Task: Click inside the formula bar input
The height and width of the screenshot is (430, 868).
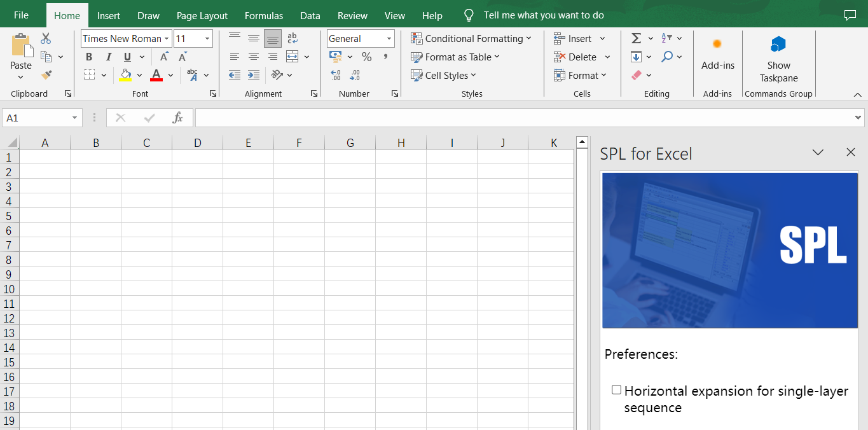Action: point(521,118)
